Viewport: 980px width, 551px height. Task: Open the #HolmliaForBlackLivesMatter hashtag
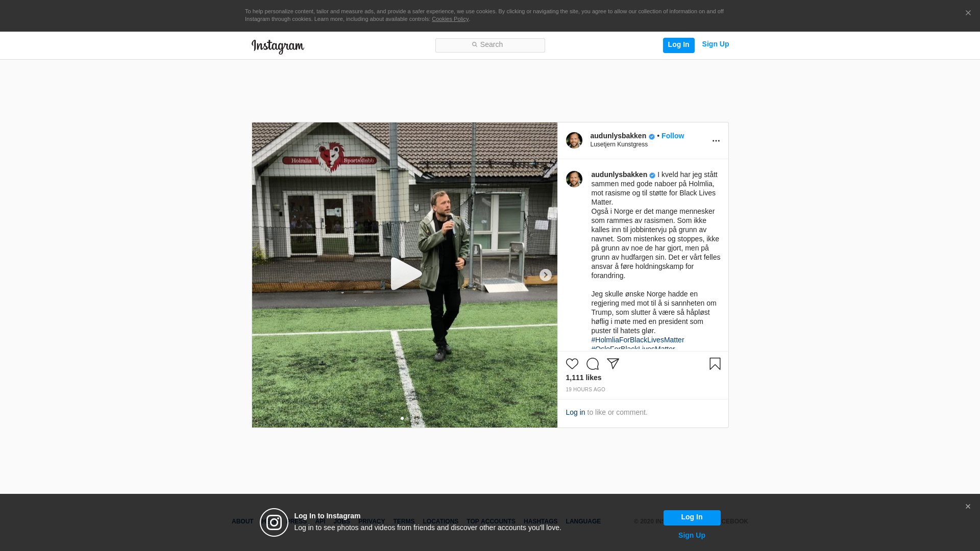tap(638, 340)
